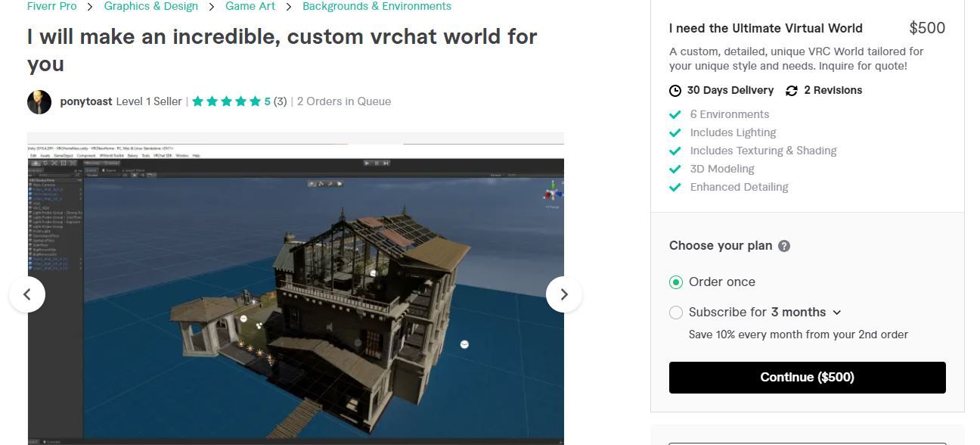Click the next image arrow on gallery
This screenshot has height=445, width=980.
click(x=564, y=294)
